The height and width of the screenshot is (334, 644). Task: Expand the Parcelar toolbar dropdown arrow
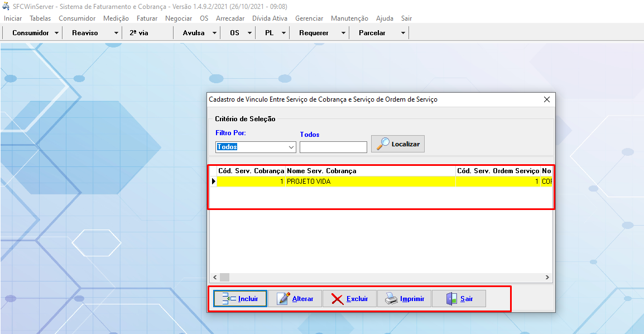pos(403,33)
